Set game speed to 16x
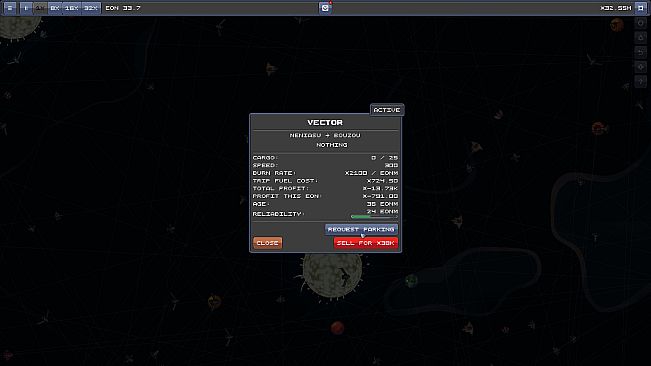The image size is (651, 366). [x=71, y=8]
